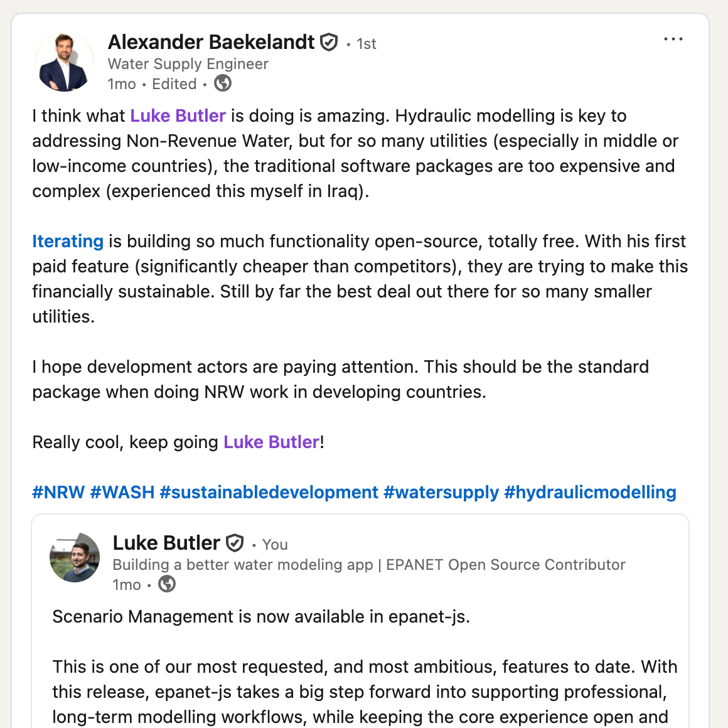Screen dimensions: 728x728
Task: View Alexander Baekelandt's profile photo
Action: point(64,61)
